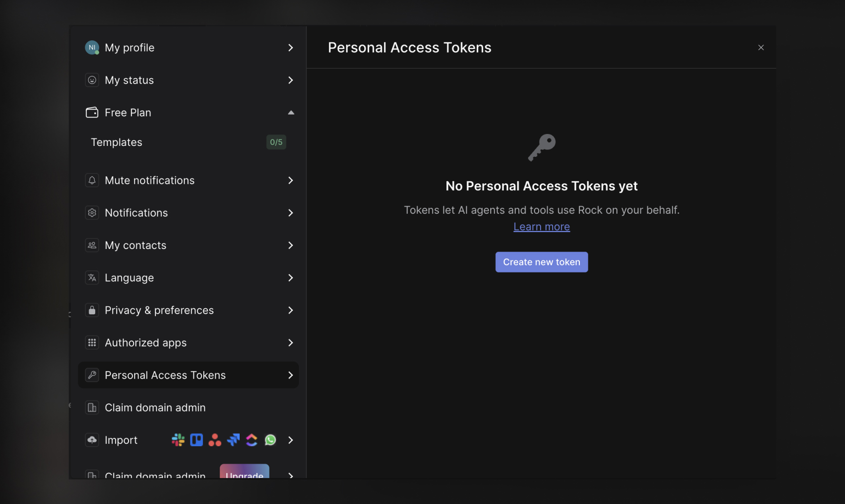Go to the Notifications settings item
The height and width of the screenshot is (504, 845).
point(188,213)
